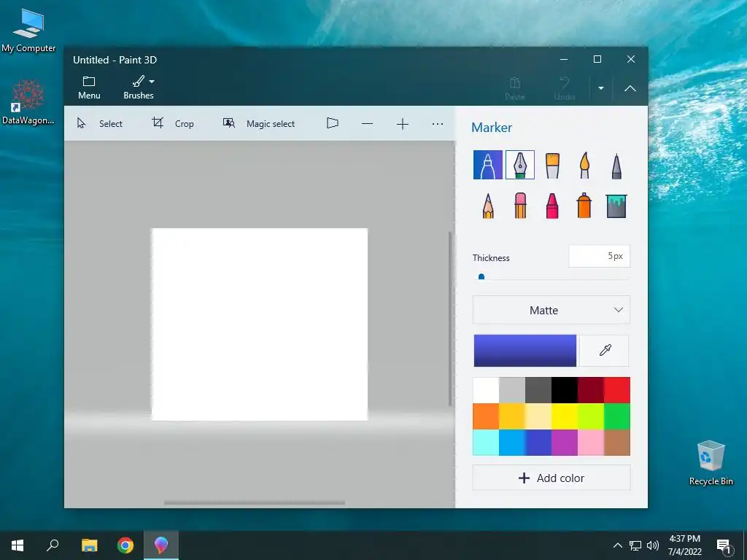Viewport: 747px width, 560px height.
Task: Choose the brown color swatch
Action: (x=617, y=443)
